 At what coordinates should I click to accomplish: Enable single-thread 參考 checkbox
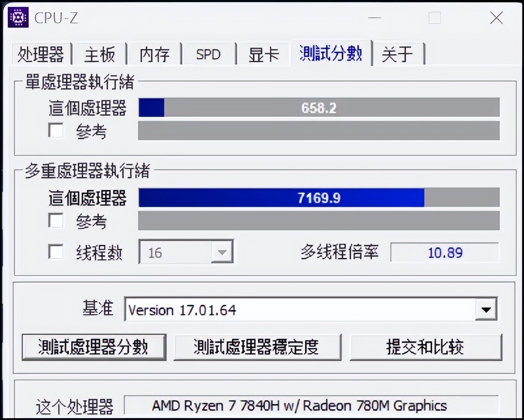56,130
